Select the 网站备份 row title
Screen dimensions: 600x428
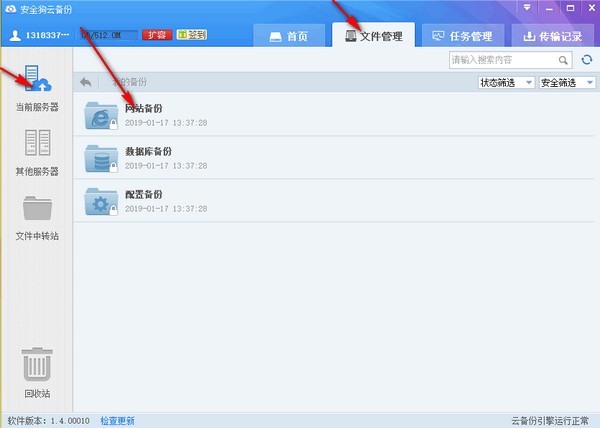coord(143,108)
